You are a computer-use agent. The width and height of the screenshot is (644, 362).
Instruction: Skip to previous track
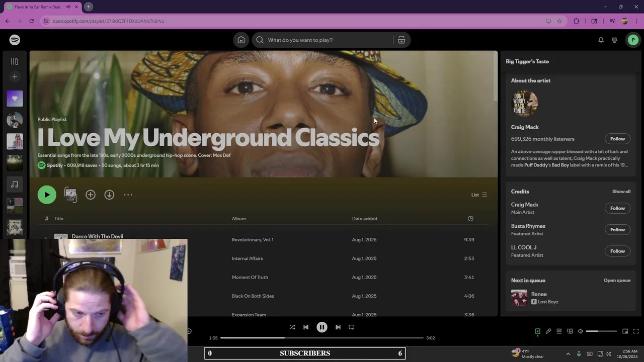click(306, 327)
